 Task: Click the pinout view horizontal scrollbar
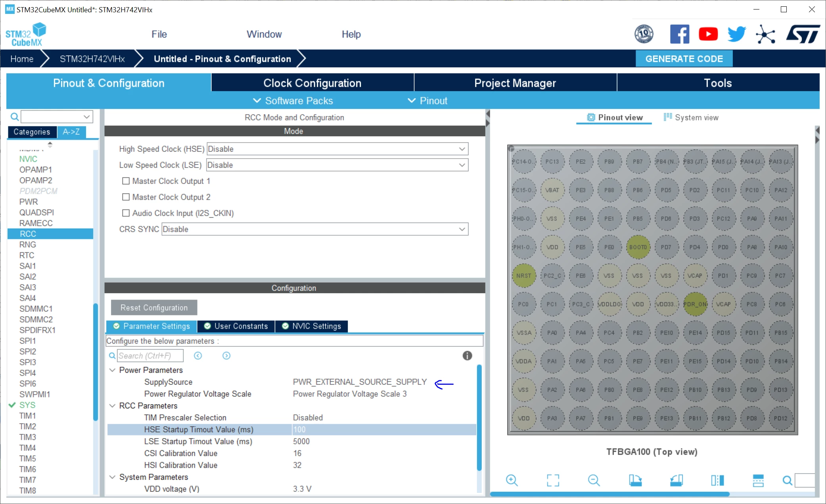pyautogui.click(x=610, y=494)
